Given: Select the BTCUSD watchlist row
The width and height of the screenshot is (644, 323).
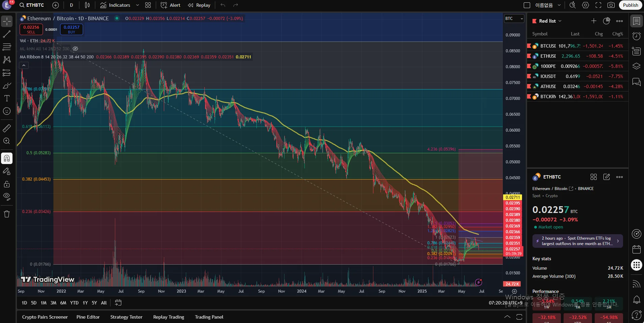Looking at the screenshot, I should (578, 46).
